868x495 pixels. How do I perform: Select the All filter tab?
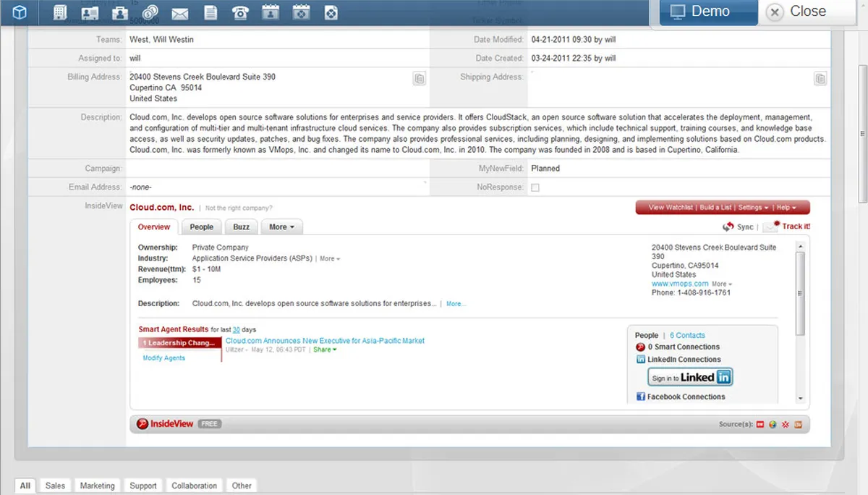click(x=25, y=486)
